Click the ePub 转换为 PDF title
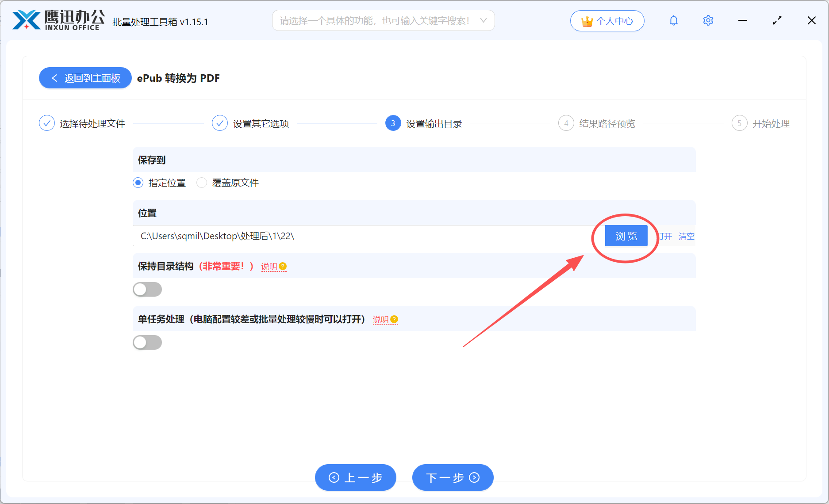The image size is (829, 504). (178, 78)
